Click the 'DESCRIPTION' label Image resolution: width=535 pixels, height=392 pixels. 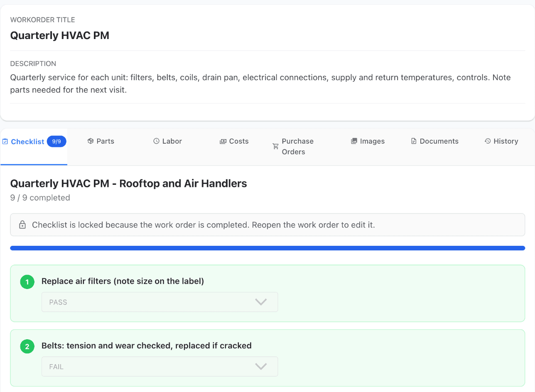33,64
